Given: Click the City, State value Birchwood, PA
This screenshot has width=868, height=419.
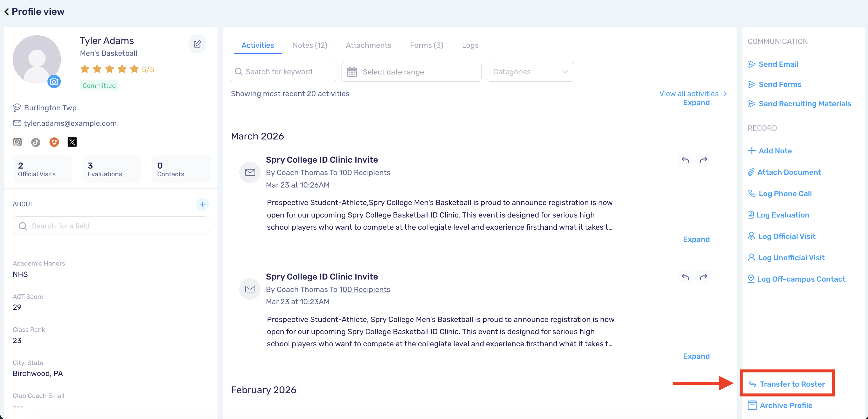Looking at the screenshot, I should [x=38, y=374].
